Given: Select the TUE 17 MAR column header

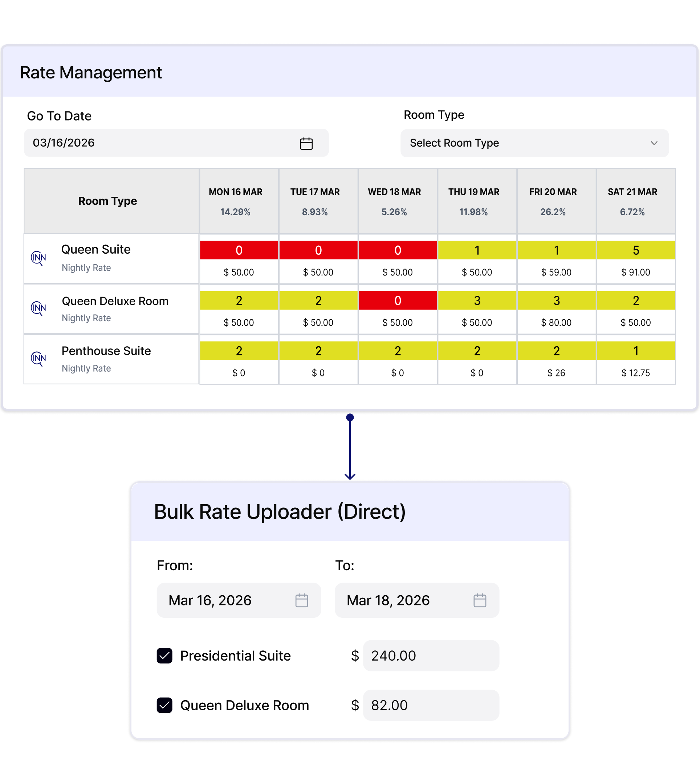Looking at the screenshot, I should pyautogui.click(x=318, y=201).
